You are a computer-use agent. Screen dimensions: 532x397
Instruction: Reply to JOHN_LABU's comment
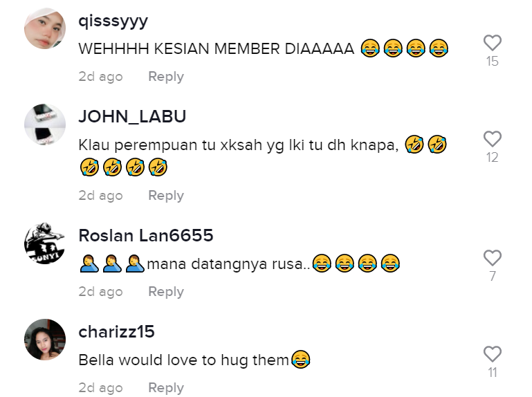pos(166,196)
